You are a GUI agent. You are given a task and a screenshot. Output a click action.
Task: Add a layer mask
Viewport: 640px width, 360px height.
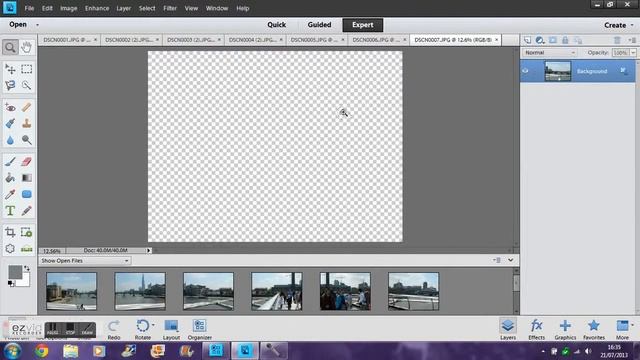pyautogui.click(x=553, y=40)
